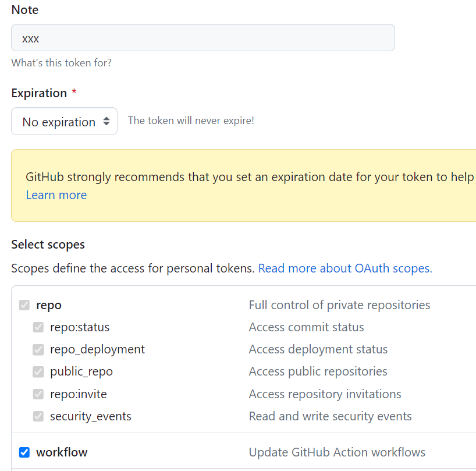The image size is (476, 471).
Task: Click the public_repo scope label
Action: pyautogui.click(x=81, y=371)
